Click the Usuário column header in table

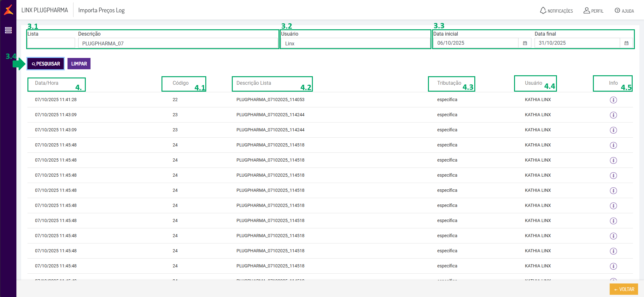534,83
